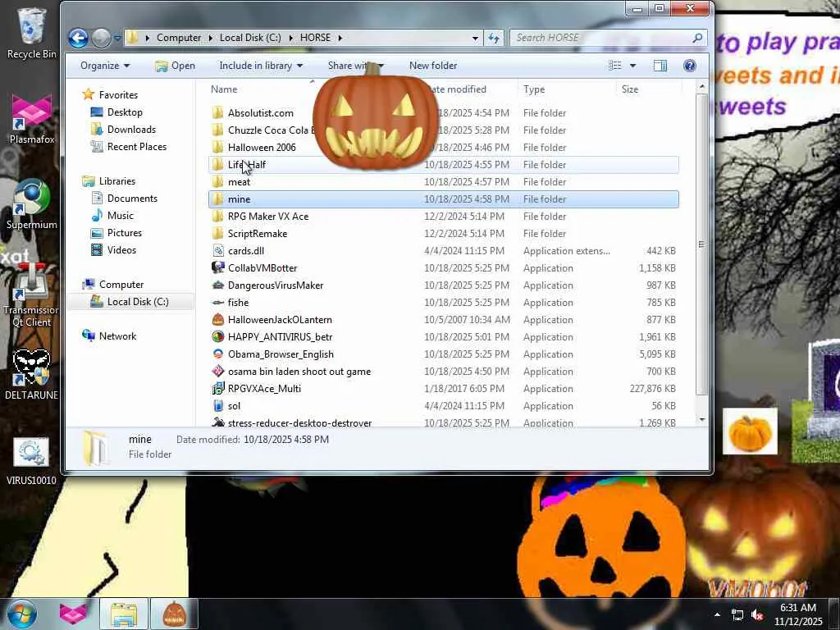The width and height of the screenshot is (840, 630).
Task: Launch Plasmafox from the desktop
Action: point(32,119)
